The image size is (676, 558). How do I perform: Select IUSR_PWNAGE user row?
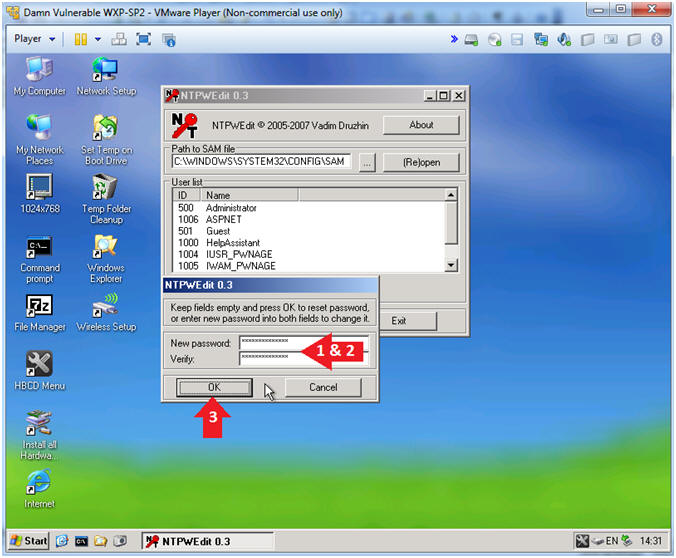pyautogui.click(x=309, y=254)
